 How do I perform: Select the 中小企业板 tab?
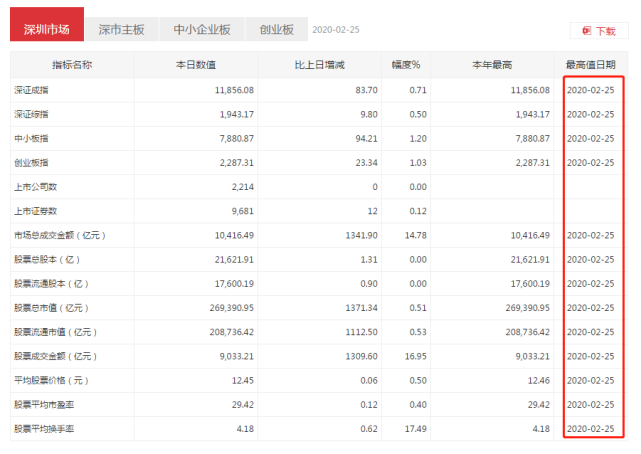[202, 29]
